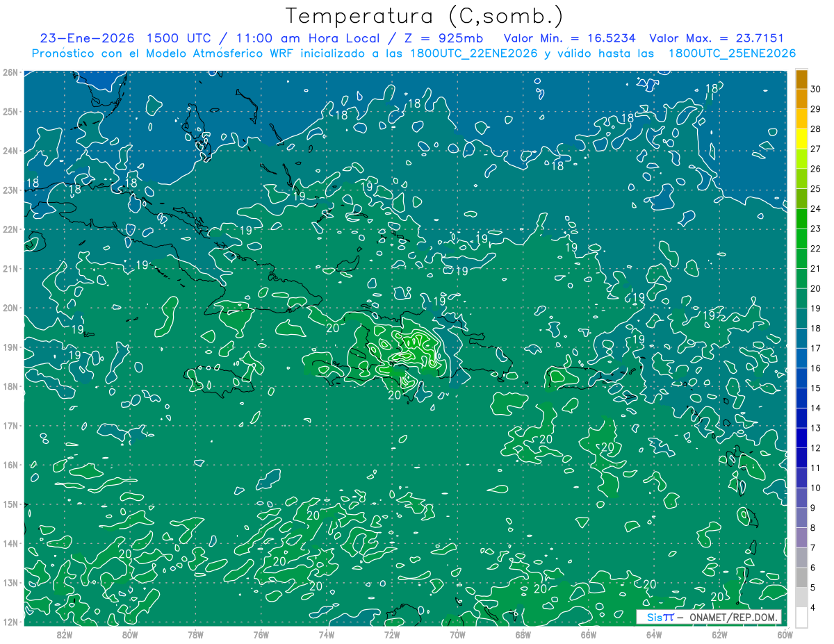The image size is (834, 644).
Task: Click the "68W" longitude axis label
Action: pyautogui.click(x=523, y=634)
